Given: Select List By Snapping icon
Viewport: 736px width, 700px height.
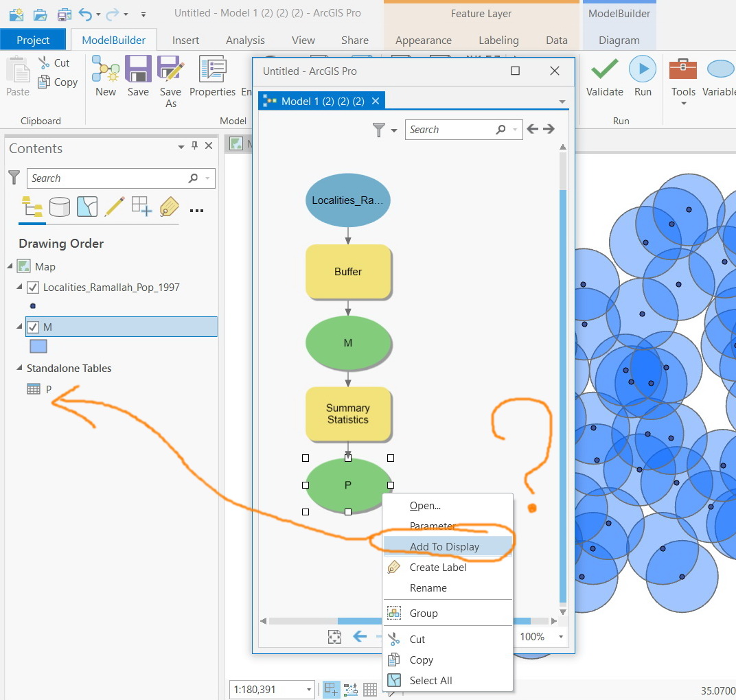Looking at the screenshot, I should 141,207.
